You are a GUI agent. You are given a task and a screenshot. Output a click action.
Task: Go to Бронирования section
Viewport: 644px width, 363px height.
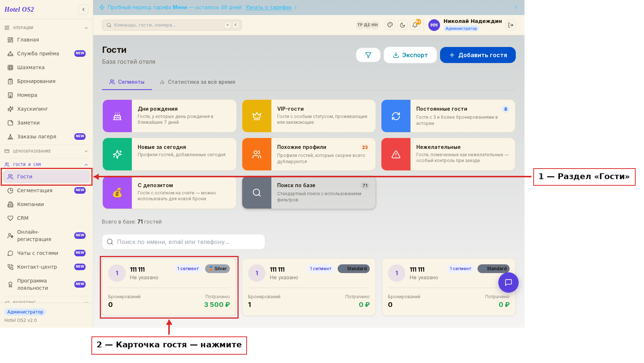pos(47,81)
